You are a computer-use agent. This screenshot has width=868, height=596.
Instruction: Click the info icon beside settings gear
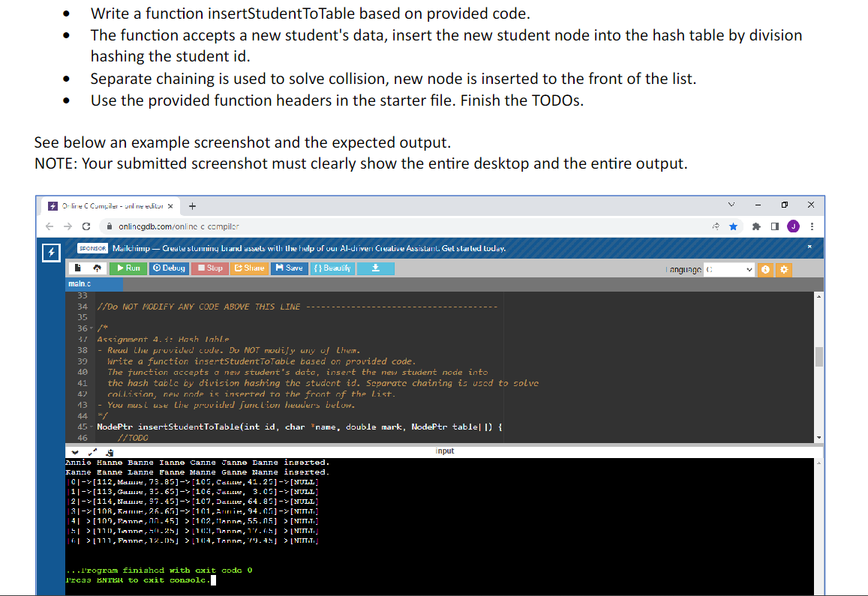[x=765, y=268]
